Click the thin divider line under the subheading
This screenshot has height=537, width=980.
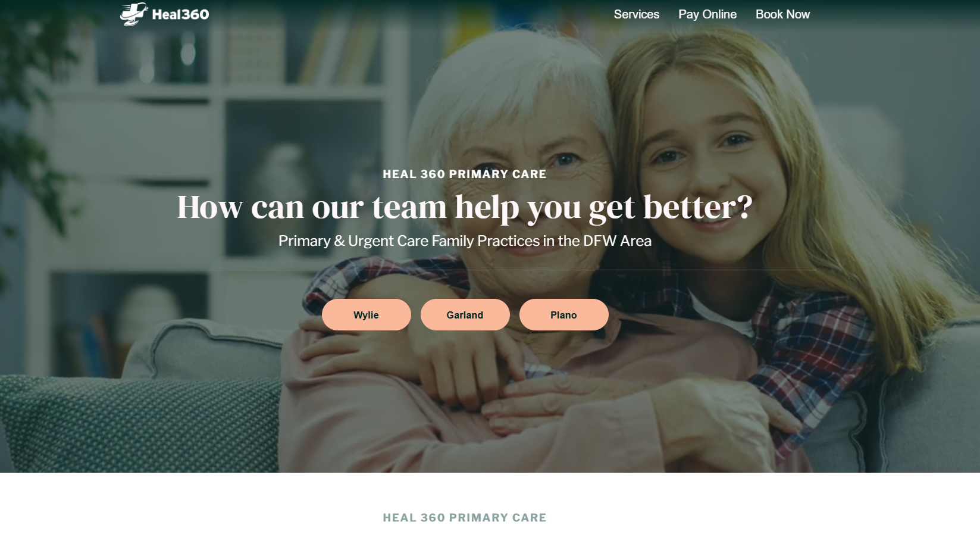[465, 270]
